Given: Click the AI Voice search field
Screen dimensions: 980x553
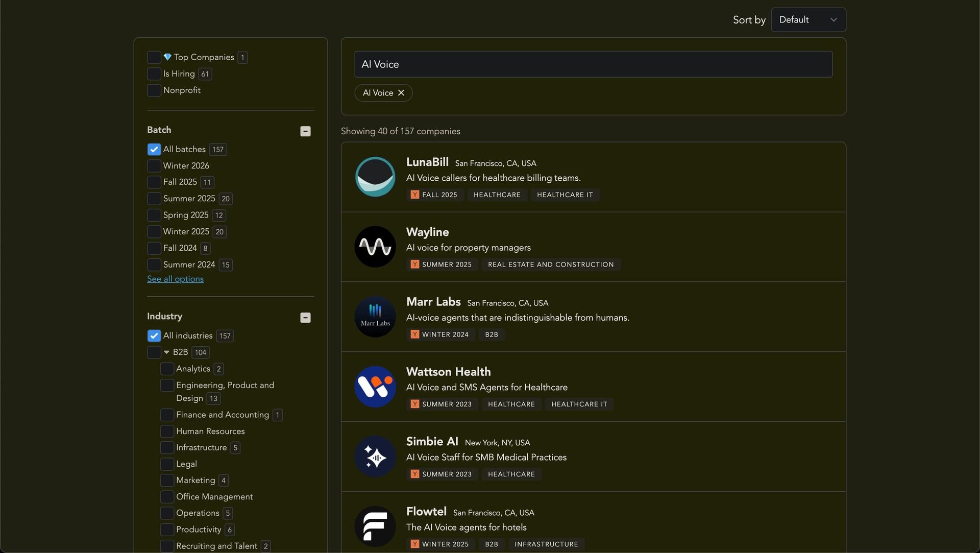Looking at the screenshot, I should (593, 64).
